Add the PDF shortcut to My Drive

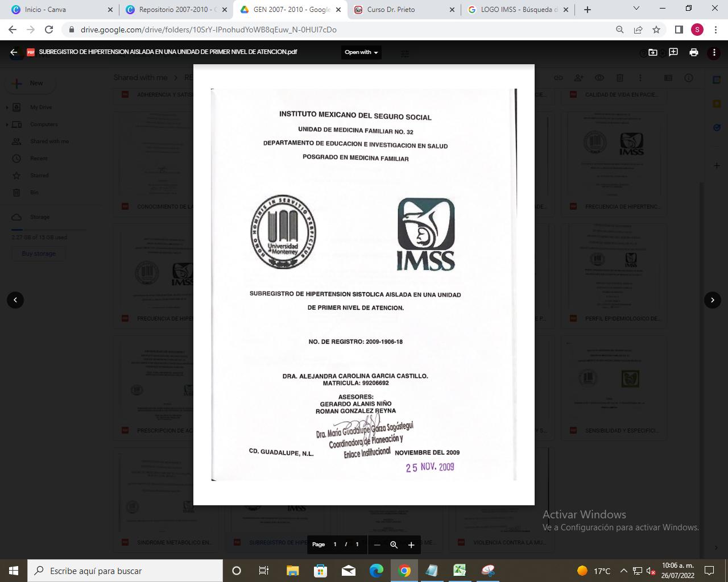(653, 52)
